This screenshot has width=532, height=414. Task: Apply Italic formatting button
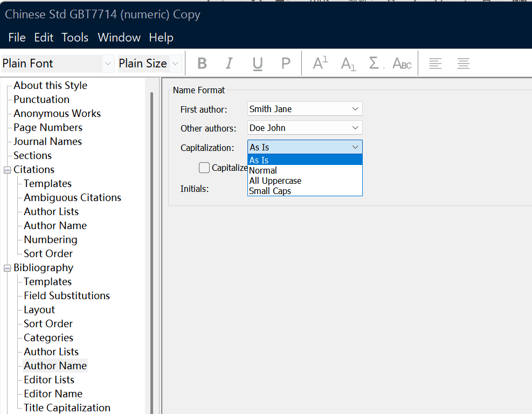[229, 64]
